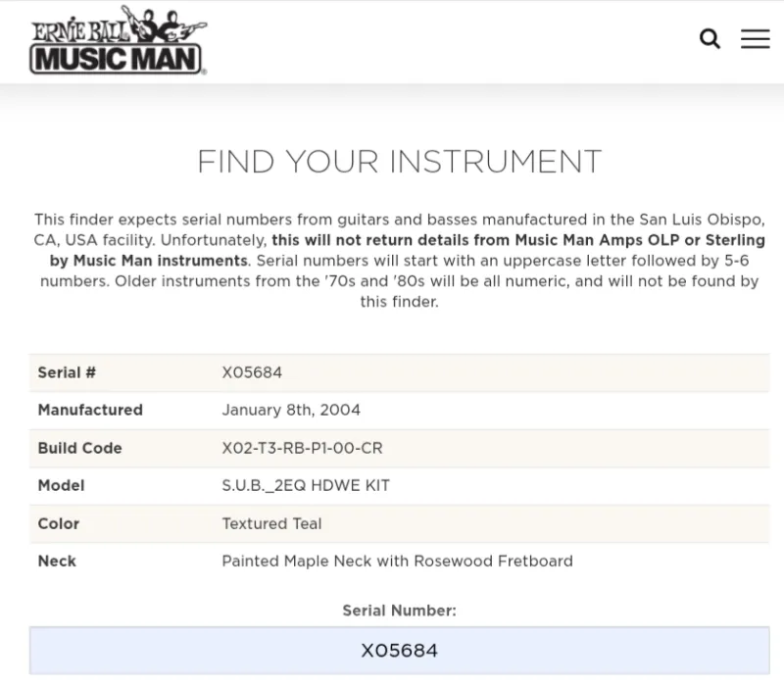
Task: Select the serial value X05684 in table
Action: pyautogui.click(x=252, y=372)
